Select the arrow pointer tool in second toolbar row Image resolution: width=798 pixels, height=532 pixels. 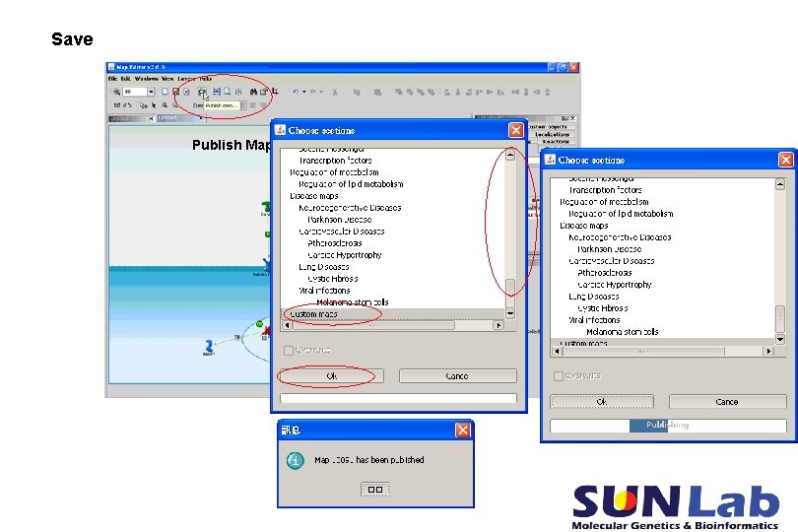(154, 105)
